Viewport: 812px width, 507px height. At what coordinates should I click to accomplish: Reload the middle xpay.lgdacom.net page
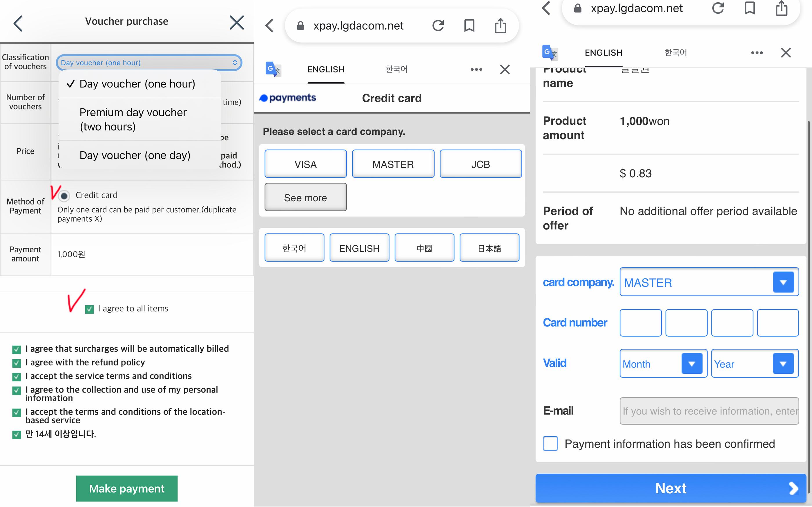(438, 25)
